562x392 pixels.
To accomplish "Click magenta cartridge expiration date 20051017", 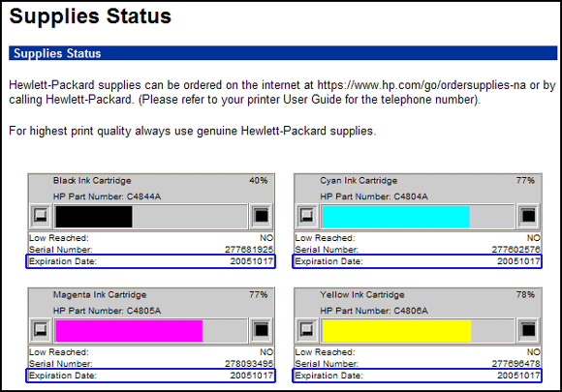I will (252, 376).
